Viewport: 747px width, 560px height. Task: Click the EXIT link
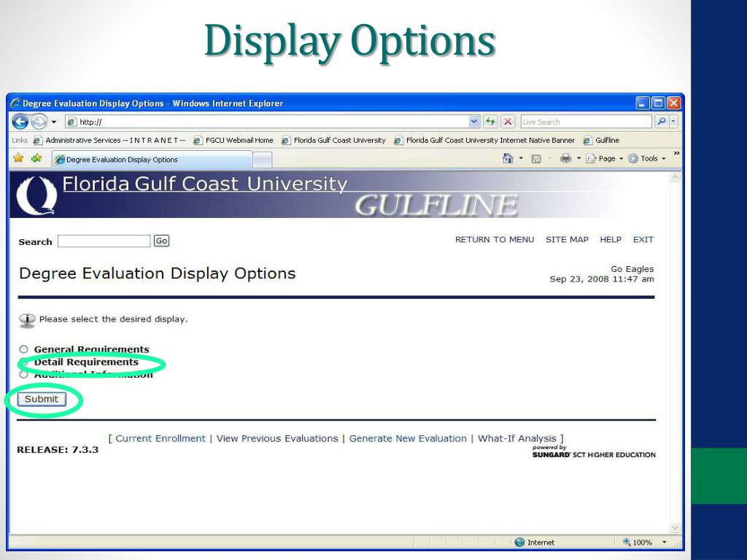[x=643, y=239]
